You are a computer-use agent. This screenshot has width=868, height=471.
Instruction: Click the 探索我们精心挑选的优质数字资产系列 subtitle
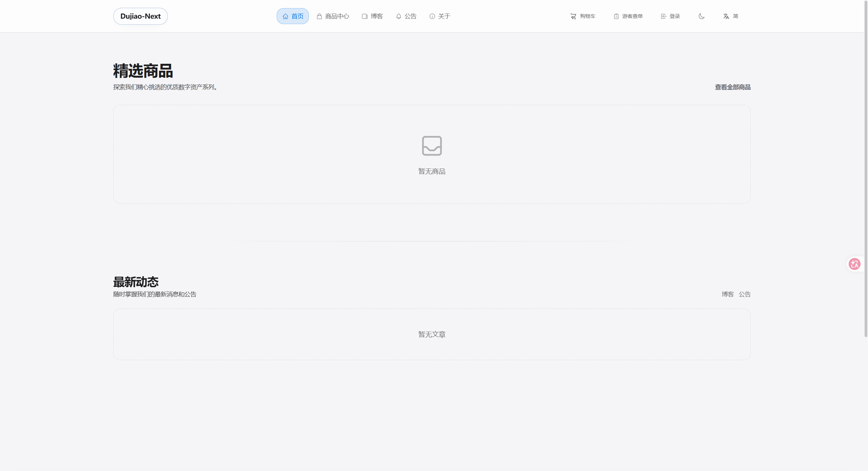(165, 87)
